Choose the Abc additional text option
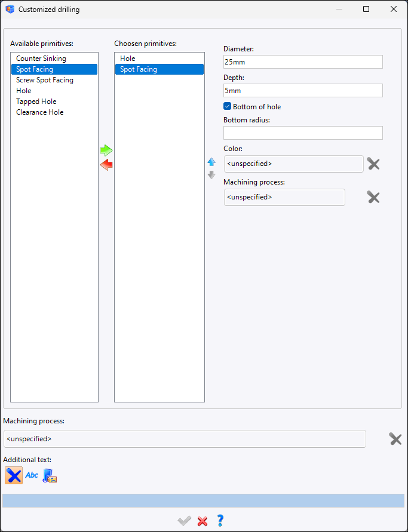Viewport: 408px width, 532px height. tap(32, 475)
